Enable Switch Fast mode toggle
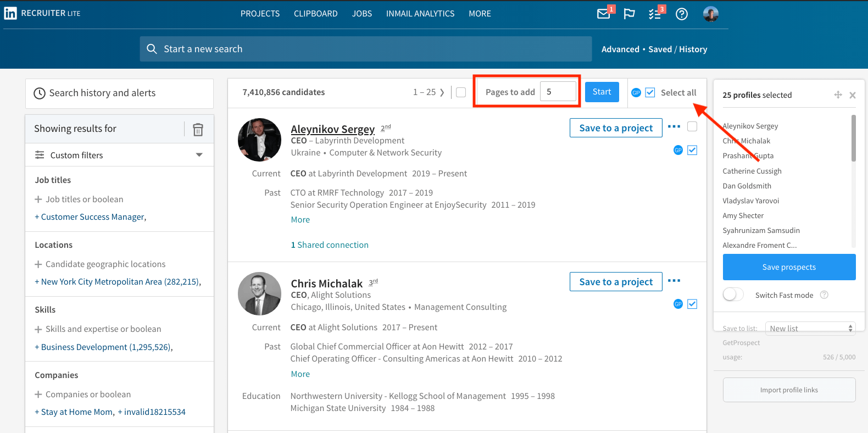868x433 pixels. pos(733,295)
